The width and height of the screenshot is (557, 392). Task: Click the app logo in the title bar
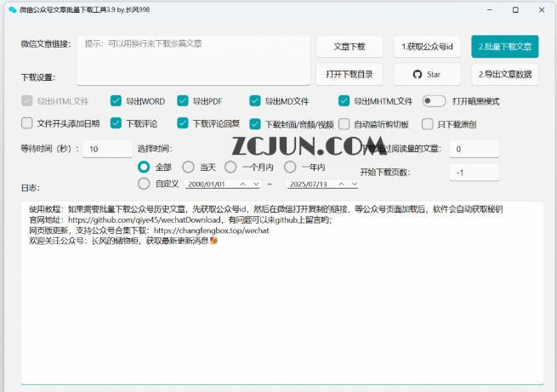(13, 10)
